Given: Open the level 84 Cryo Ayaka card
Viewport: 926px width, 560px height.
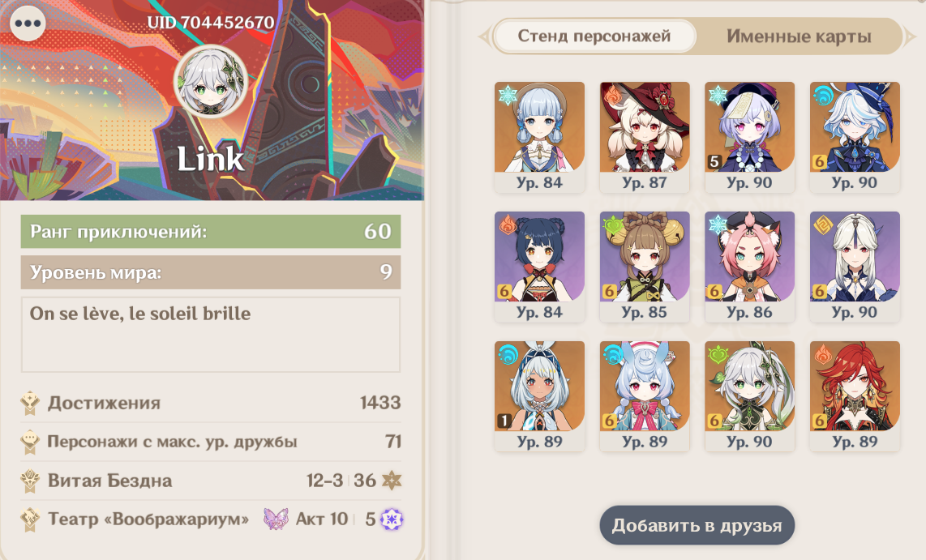Looking at the screenshot, I should (x=539, y=137).
